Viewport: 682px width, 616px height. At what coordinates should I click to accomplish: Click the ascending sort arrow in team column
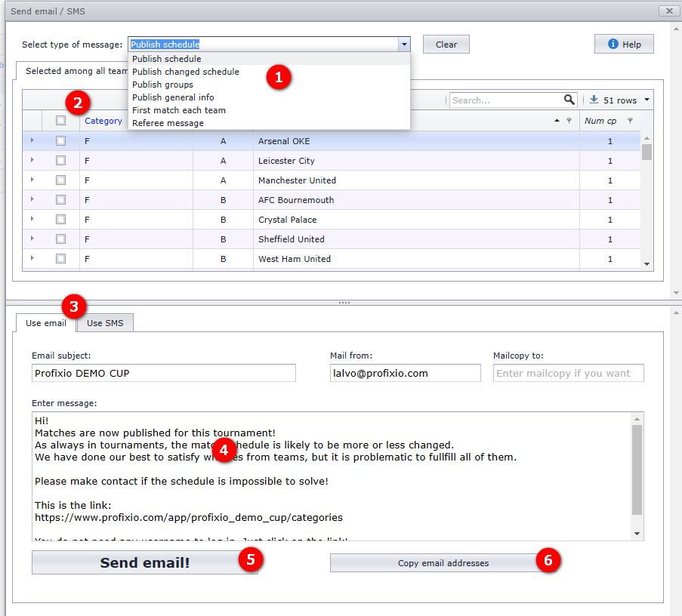click(557, 121)
